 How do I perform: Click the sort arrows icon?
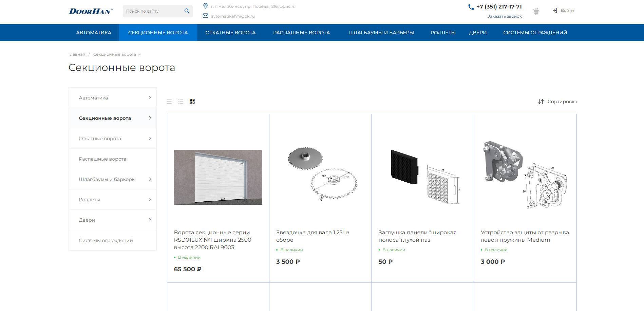tap(541, 102)
